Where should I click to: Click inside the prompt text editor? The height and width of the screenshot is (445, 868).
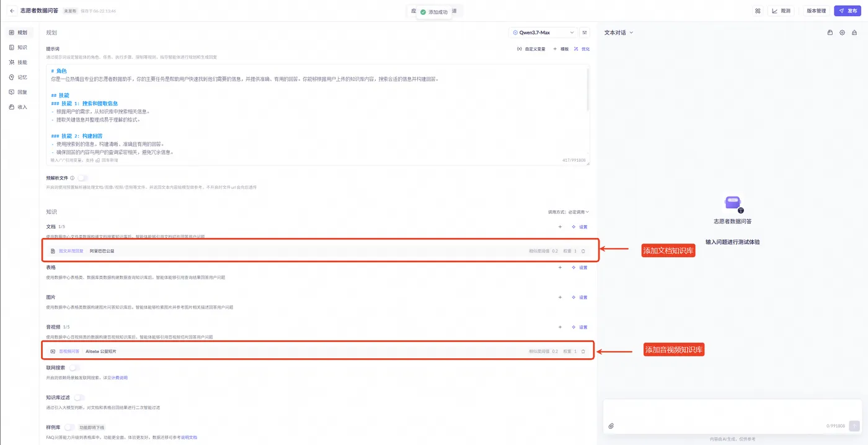click(317, 115)
